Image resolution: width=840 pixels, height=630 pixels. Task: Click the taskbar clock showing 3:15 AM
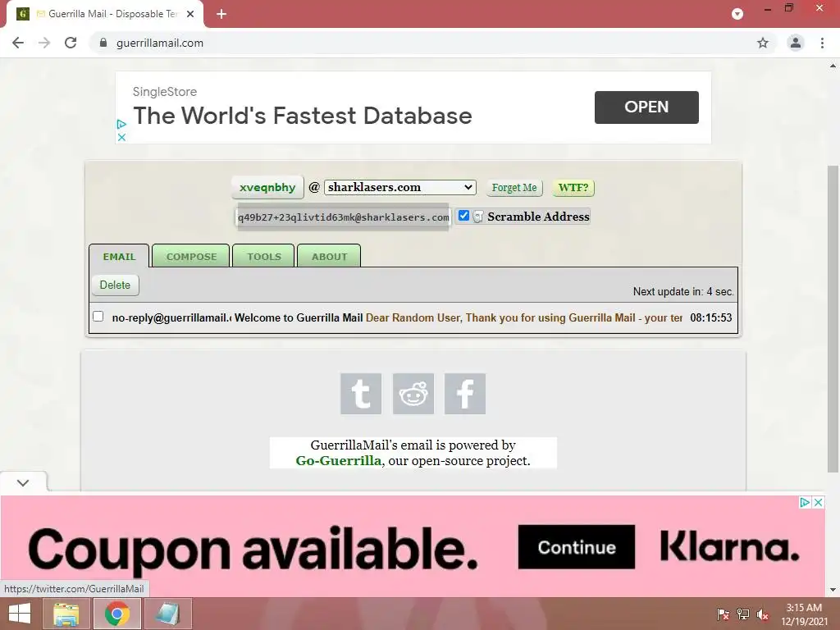click(x=804, y=614)
